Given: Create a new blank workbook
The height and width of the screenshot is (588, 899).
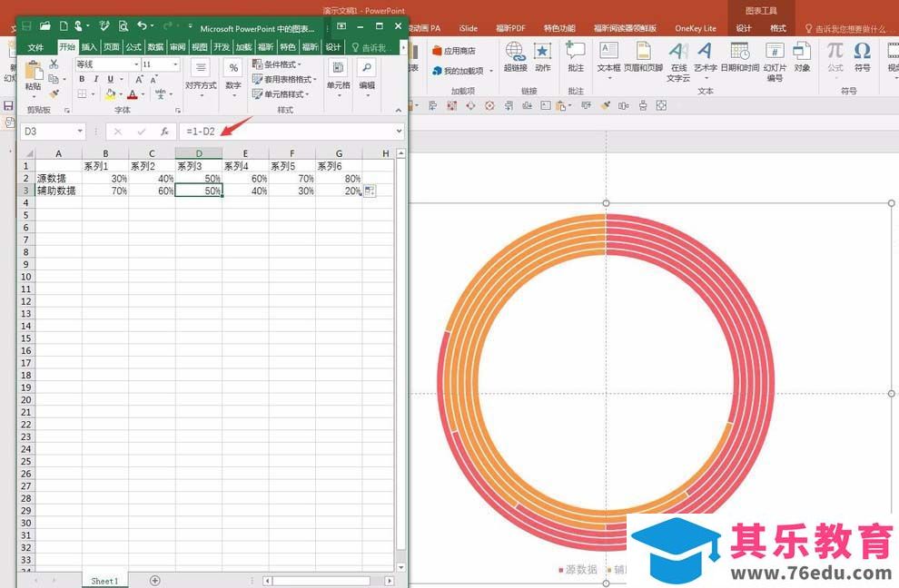Looking at the screenshot, I should pos(64,25).
